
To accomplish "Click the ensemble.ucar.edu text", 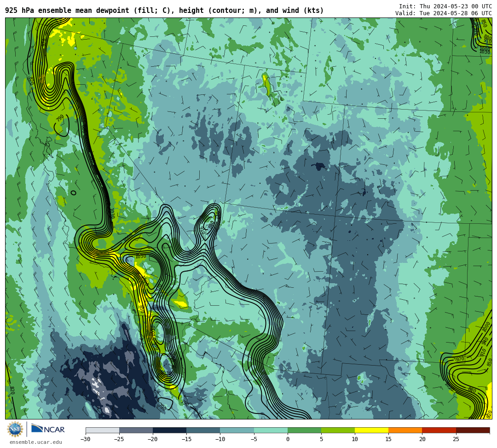I will pyautogui.click(x=35, y=442).
